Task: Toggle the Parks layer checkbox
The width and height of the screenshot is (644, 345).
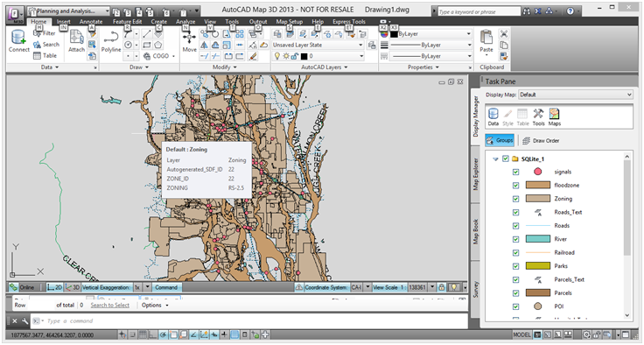Action: (x=516, y=266)
